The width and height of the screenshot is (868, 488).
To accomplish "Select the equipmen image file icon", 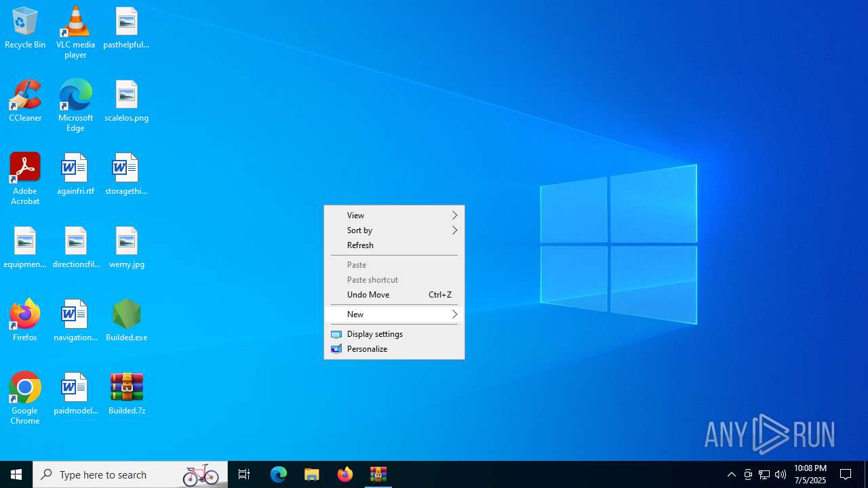I will (25, 248).
